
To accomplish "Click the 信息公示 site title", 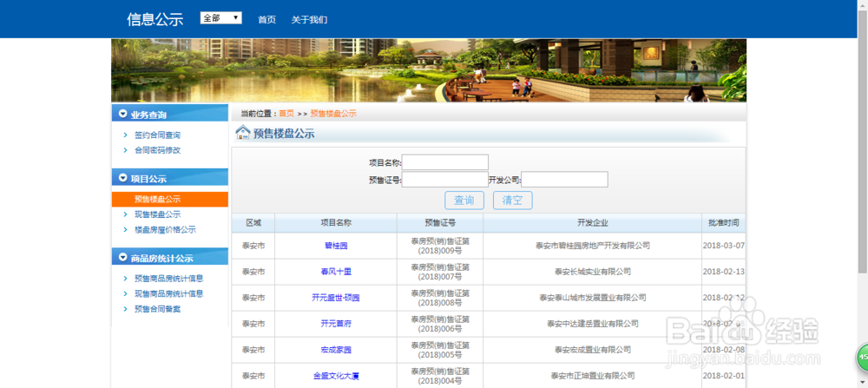I will pyautogui.click(x=155, y=19).
